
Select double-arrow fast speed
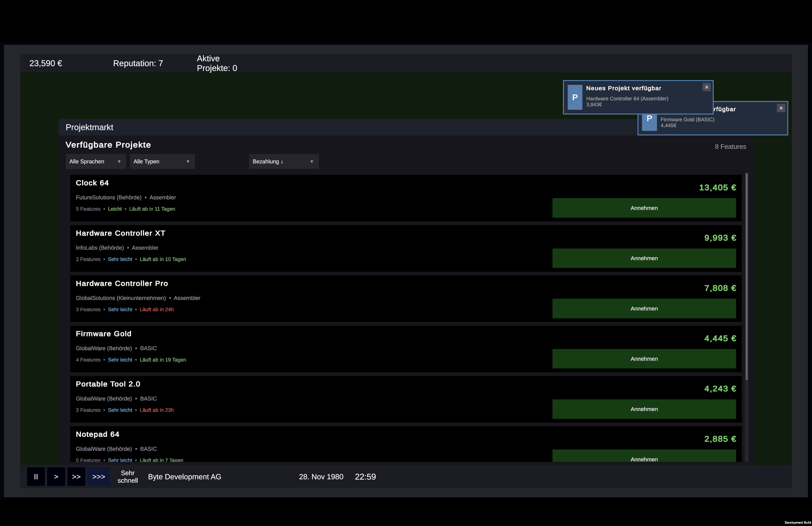(x=76, y=477)
